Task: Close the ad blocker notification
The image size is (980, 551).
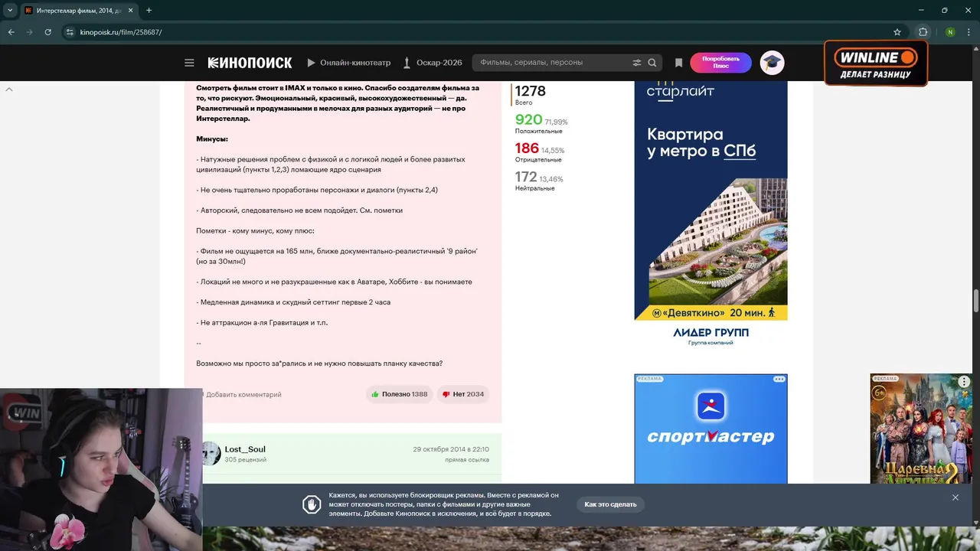Action: 955,497
